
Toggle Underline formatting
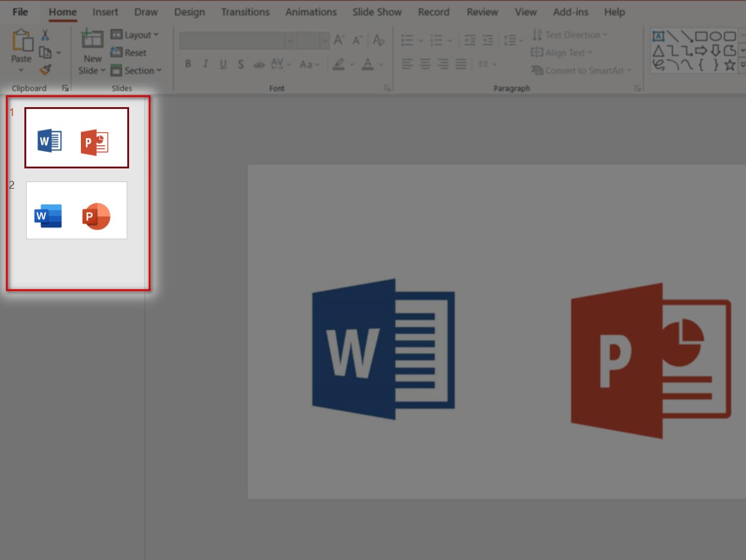(223, 64)
